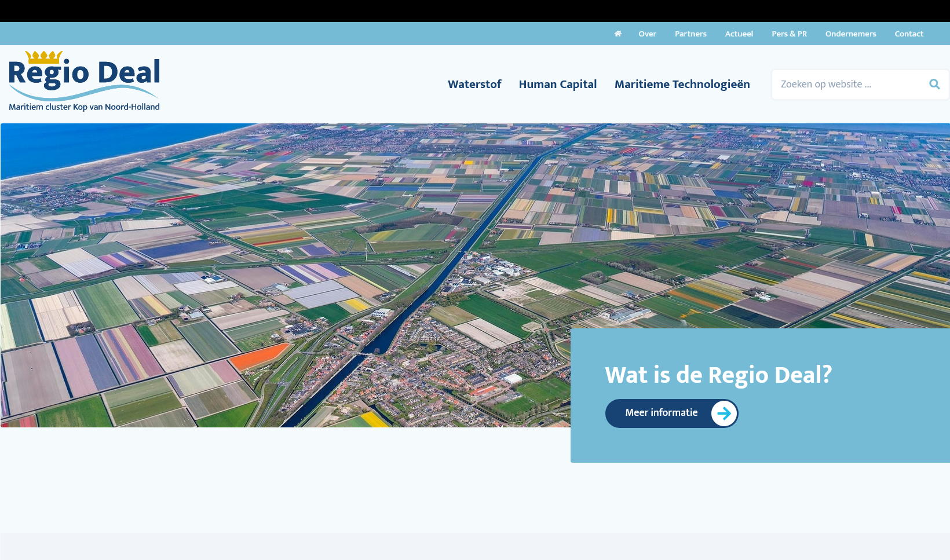The height and width of the screenshot is (560, 950).
Task: Click the crown graphic above the logo text
Action: click(x=43, y=56)
